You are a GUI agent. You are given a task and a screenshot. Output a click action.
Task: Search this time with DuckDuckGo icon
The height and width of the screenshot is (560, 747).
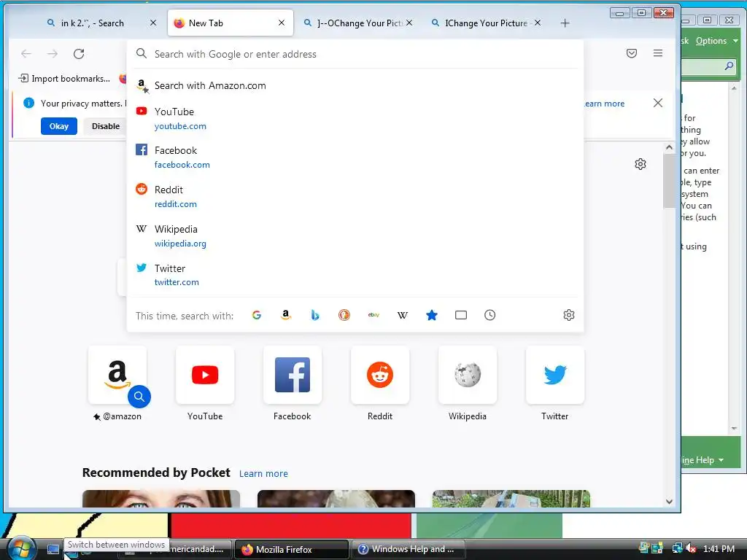[x=344, y=315]
